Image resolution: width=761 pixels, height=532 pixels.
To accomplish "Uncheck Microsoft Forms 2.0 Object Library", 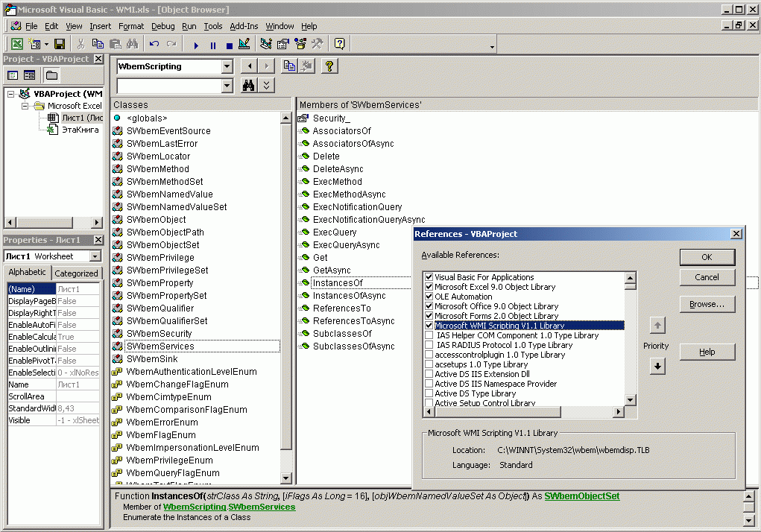I will (x=429, y=316).
